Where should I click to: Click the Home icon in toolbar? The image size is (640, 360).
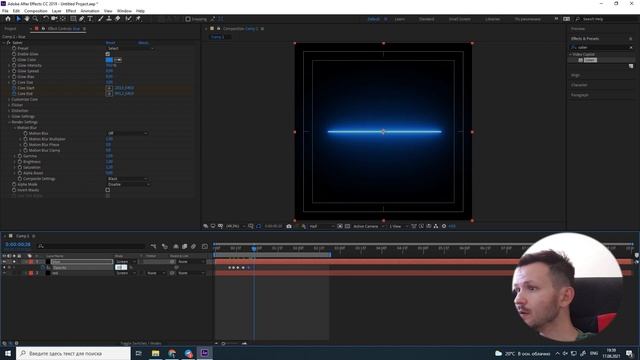(x=8, y=19)
